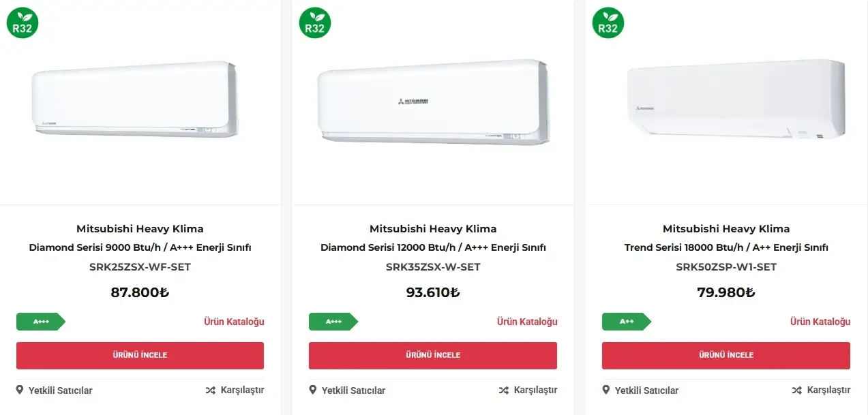Click the Diamond Serisi 9000 Btu/h air conditioner image
The image size is (868, 415).
[x=135, y=99]
